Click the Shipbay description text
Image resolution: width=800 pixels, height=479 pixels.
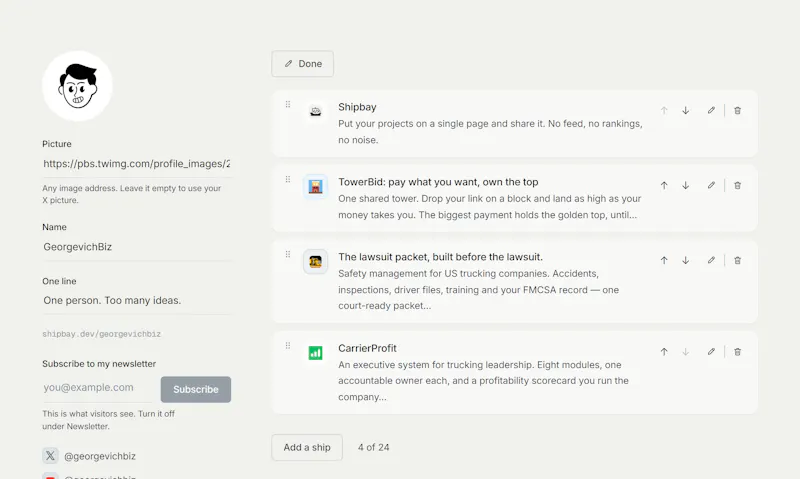coord(490,132)
